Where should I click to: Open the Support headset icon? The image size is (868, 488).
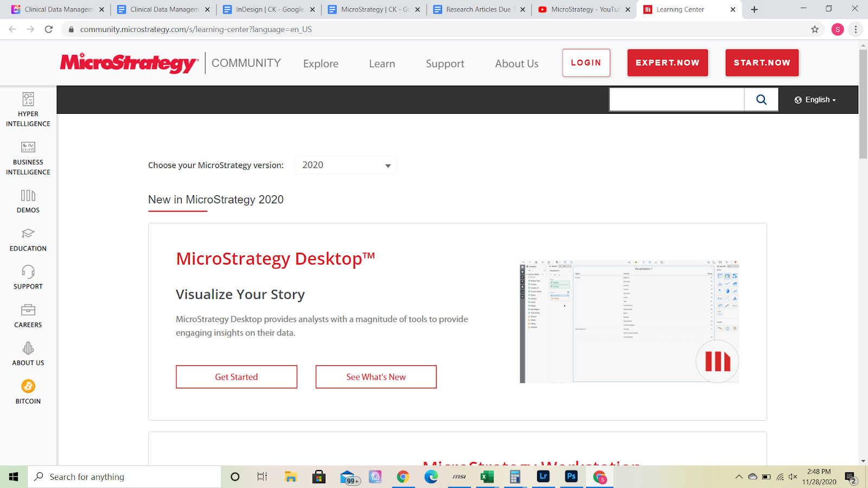[x=28, y=272]
